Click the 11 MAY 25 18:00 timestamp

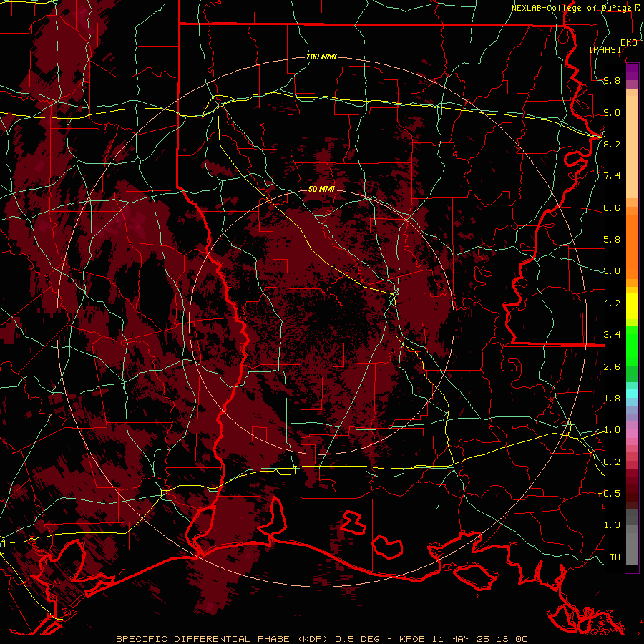coord(479,639)
